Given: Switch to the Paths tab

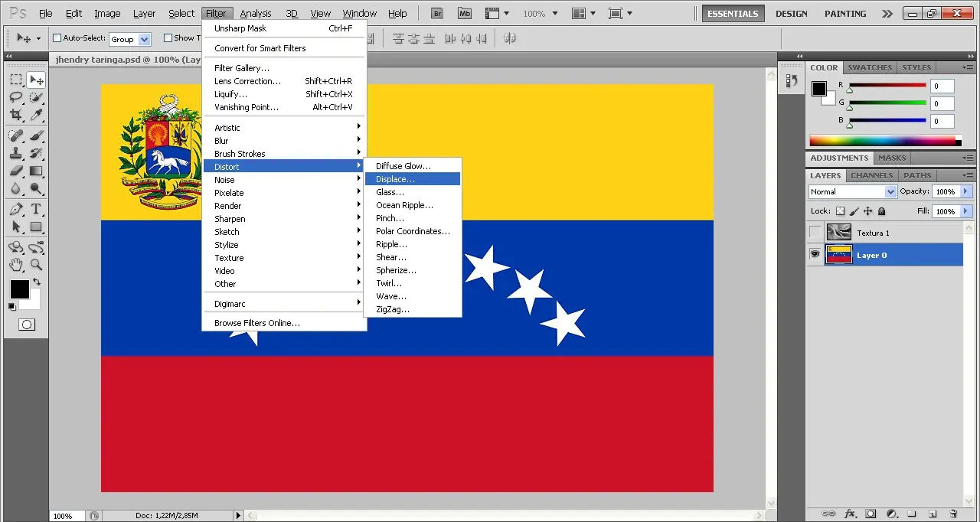Looking at the screenshot, I should click(x=917, y=175).
